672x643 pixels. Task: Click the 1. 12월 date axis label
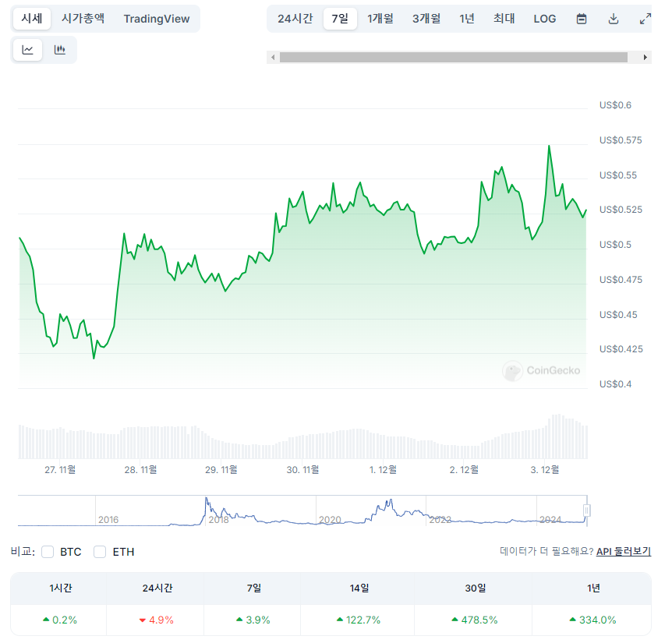[383, 470]
